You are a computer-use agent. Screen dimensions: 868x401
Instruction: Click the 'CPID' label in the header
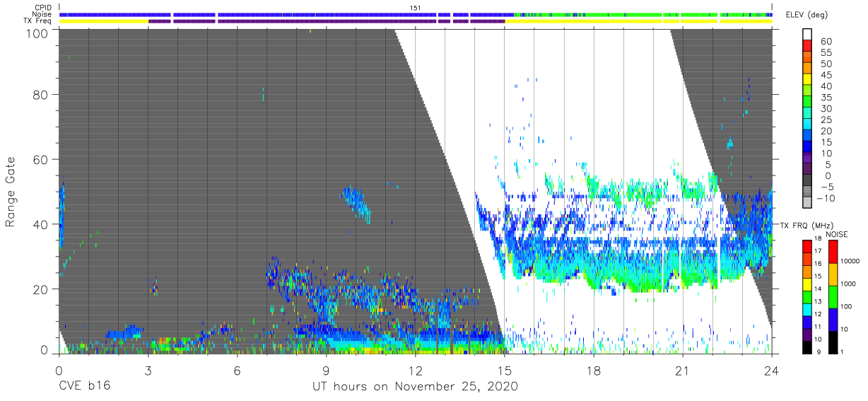pos(44,8)
